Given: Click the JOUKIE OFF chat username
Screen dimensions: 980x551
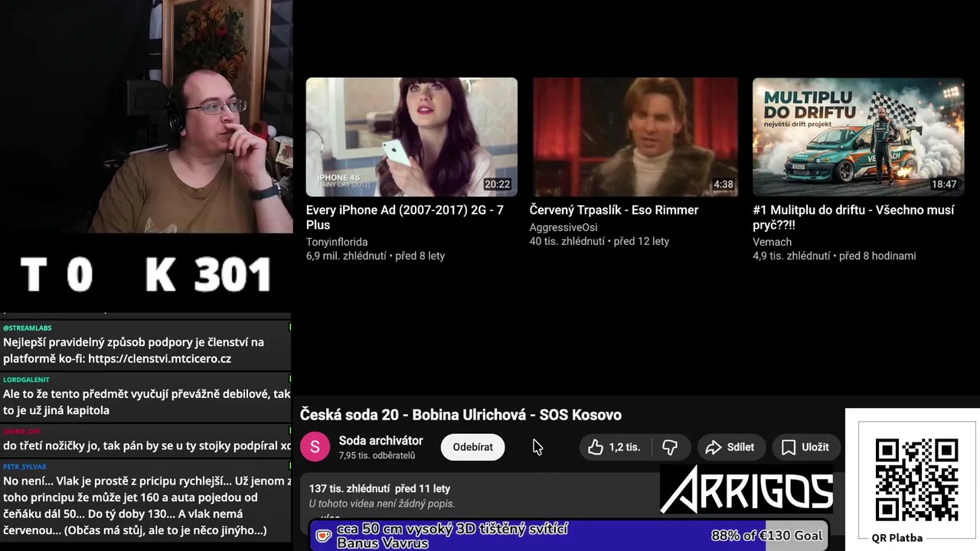Looking at the screenshot, I should 22,432.
